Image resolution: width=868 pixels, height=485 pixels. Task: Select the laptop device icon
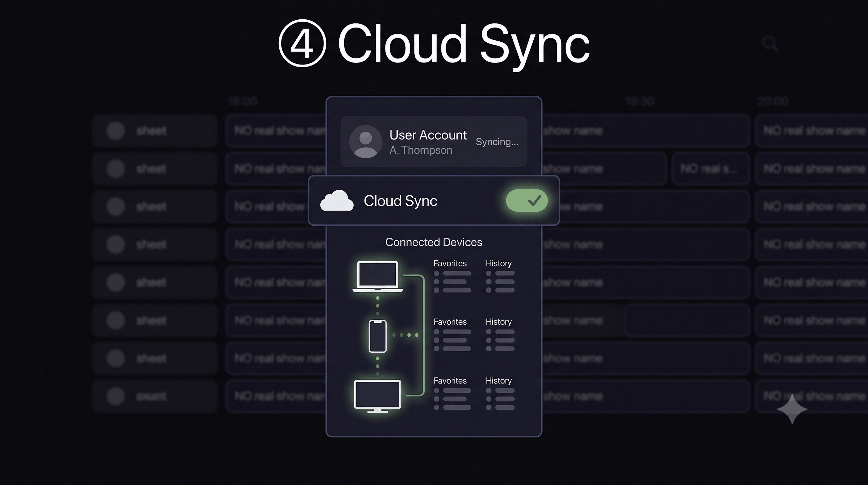377,277
